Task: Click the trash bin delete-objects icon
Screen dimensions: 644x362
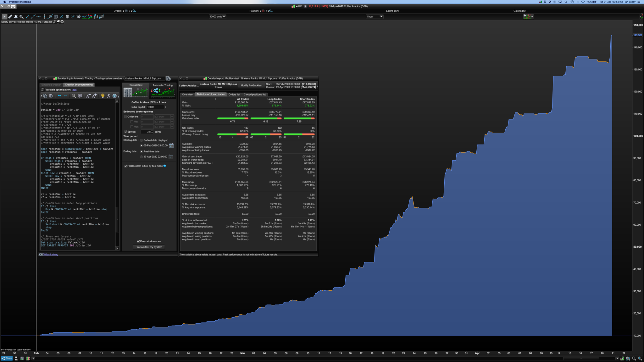Action: (67, 17)
